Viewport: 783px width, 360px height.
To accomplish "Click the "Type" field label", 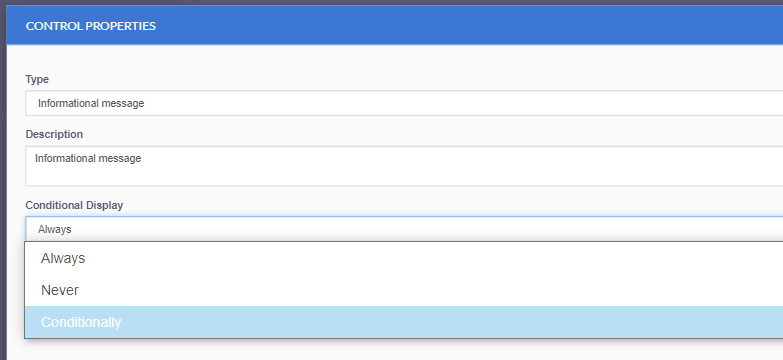I will [37, 79].
